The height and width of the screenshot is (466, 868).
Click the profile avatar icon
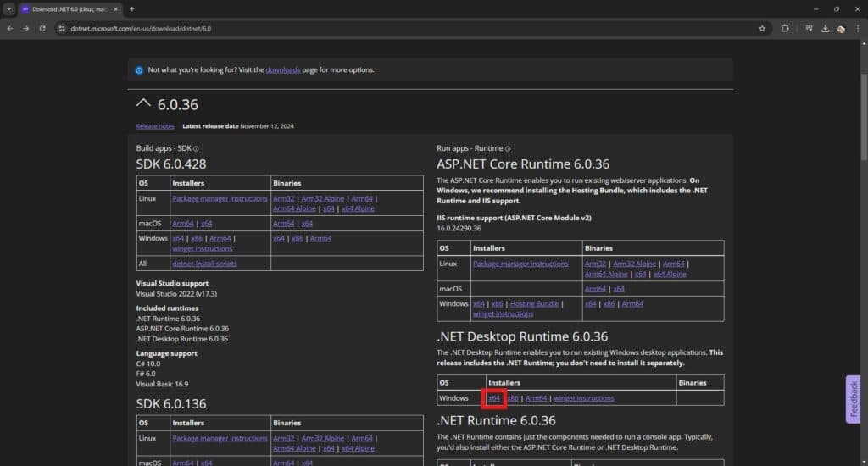pos(841,28)
